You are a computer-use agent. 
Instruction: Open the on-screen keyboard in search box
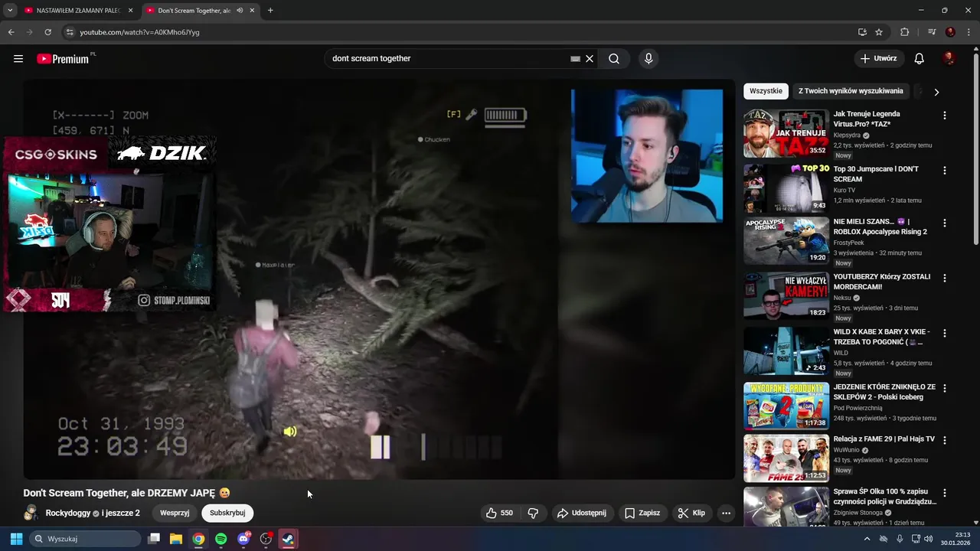575,59
